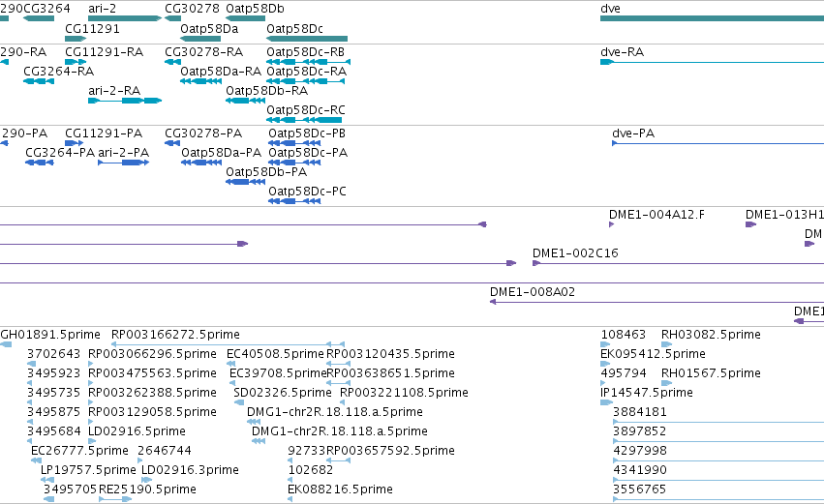This screenshot has height=504, width=824.
Task: Select the CG3264 gene label
Action: coord(46,9)
